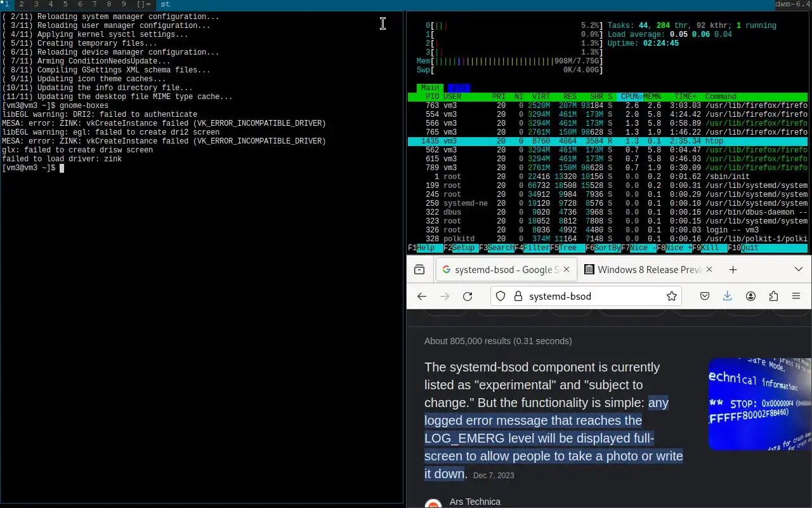Show site security padlock info
Viewport: 812px width, 508px height.
click(x=518, y=296)
